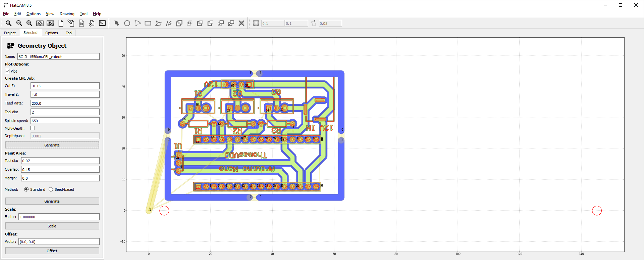Click the Spindle speed input field
The height and width of the screenshot is (260, 644).
65,121
